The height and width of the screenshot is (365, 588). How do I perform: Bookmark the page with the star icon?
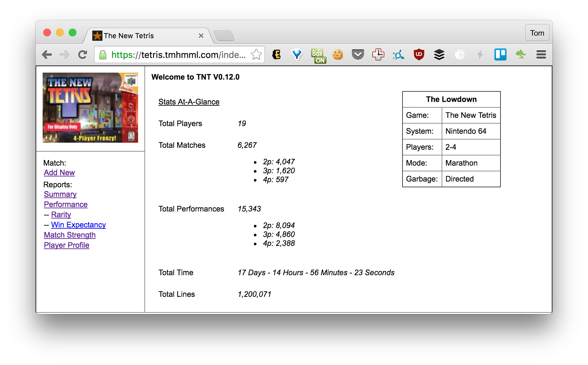256,55
